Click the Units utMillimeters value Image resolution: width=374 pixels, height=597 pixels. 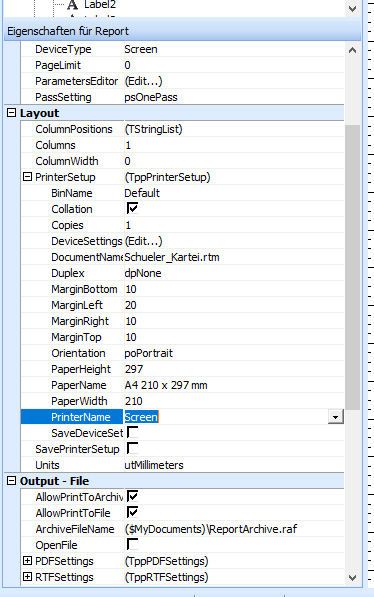tap(154, 465)
